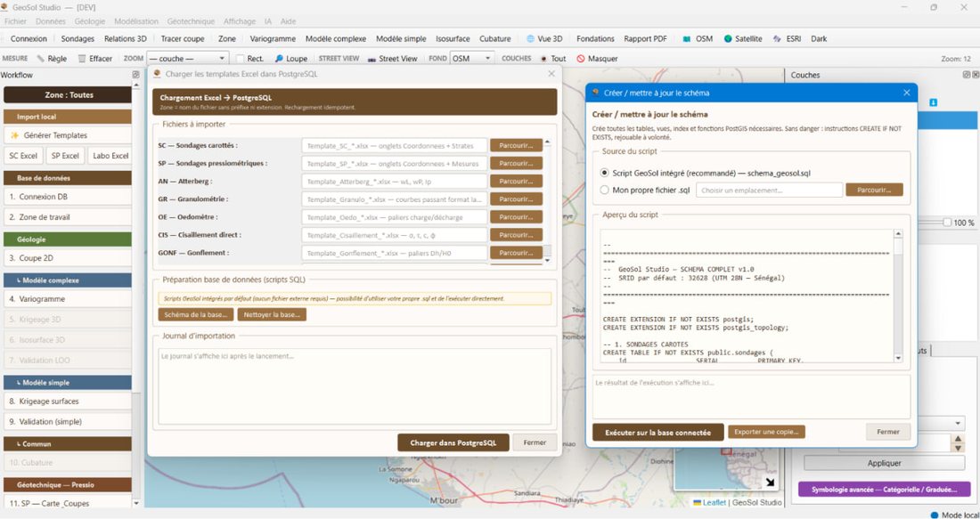Image resolution: width=980 pixels, height=519 pixels.
Task: Click Zone : Toutes header button
Action: tap(68, 95)
